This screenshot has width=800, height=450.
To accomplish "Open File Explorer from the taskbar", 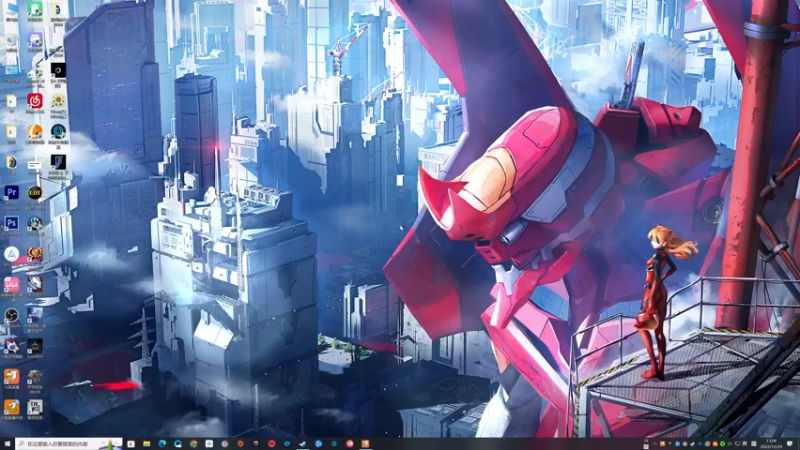I will (x=146, y=444).
